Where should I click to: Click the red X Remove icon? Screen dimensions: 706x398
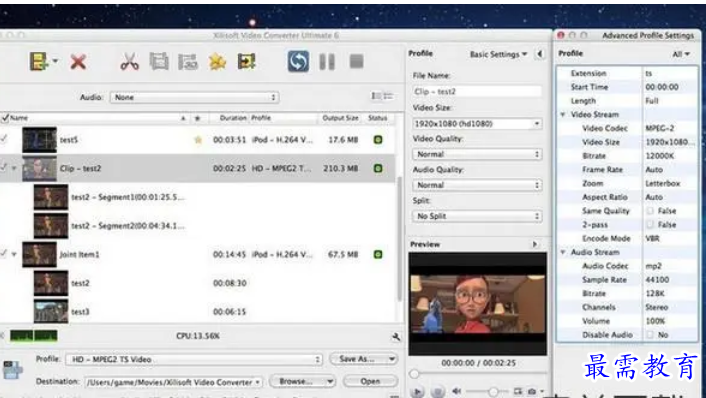[x=78, y=62]
